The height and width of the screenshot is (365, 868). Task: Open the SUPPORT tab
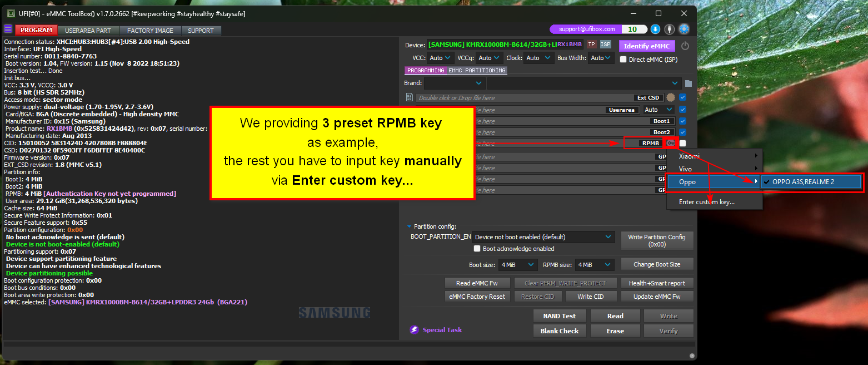pyautogui.click(x=201, y=31)
